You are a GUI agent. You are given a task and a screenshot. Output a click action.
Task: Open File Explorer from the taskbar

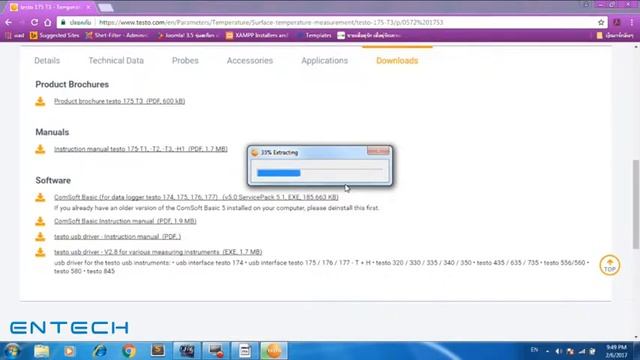coord(41,351)
